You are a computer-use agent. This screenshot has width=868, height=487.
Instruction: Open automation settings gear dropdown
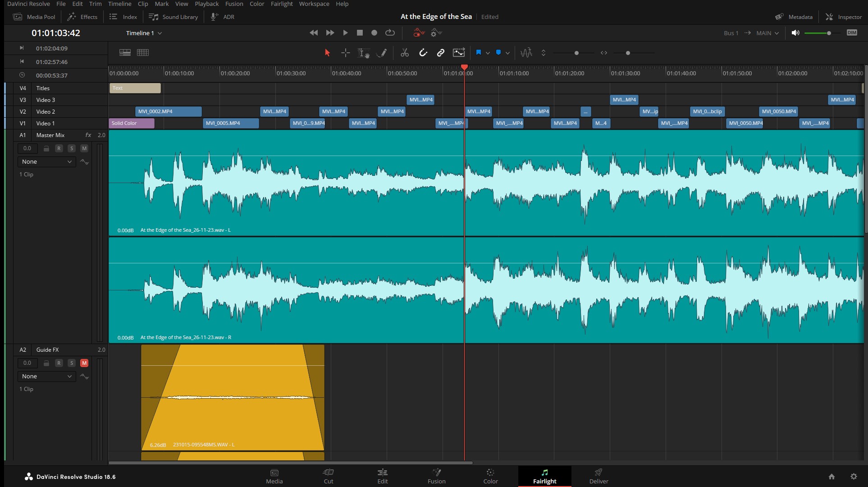click(x=436, y=32)
